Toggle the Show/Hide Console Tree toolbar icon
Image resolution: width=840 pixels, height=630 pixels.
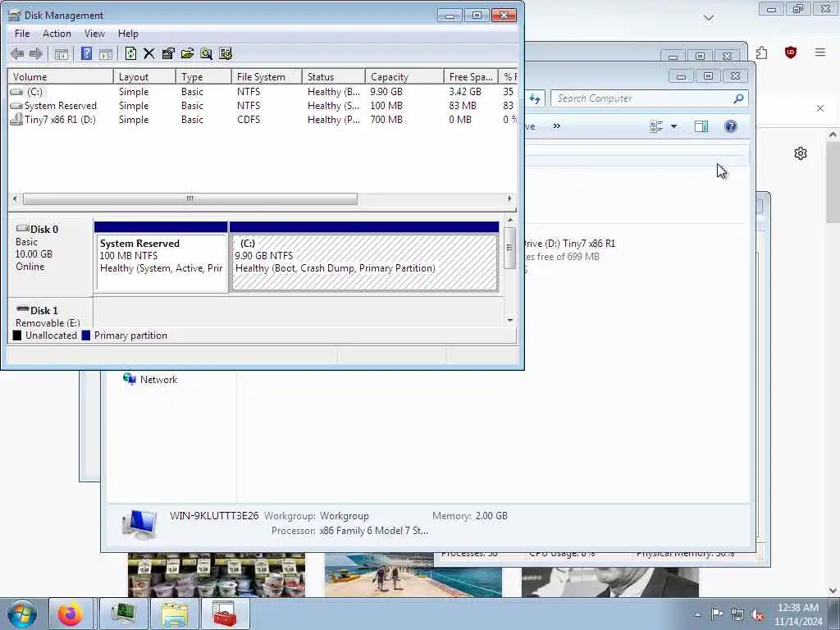(61, 53)
